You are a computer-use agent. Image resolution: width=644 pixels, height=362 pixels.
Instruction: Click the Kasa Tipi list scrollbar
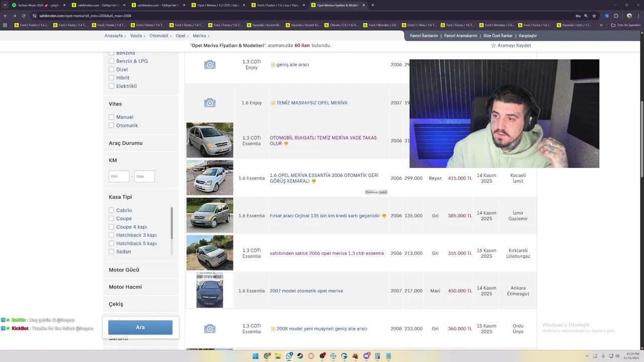tap(172, 223)
